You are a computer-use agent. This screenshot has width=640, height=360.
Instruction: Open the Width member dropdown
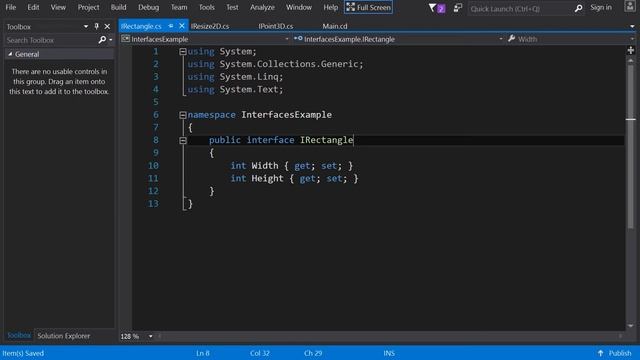571,39
